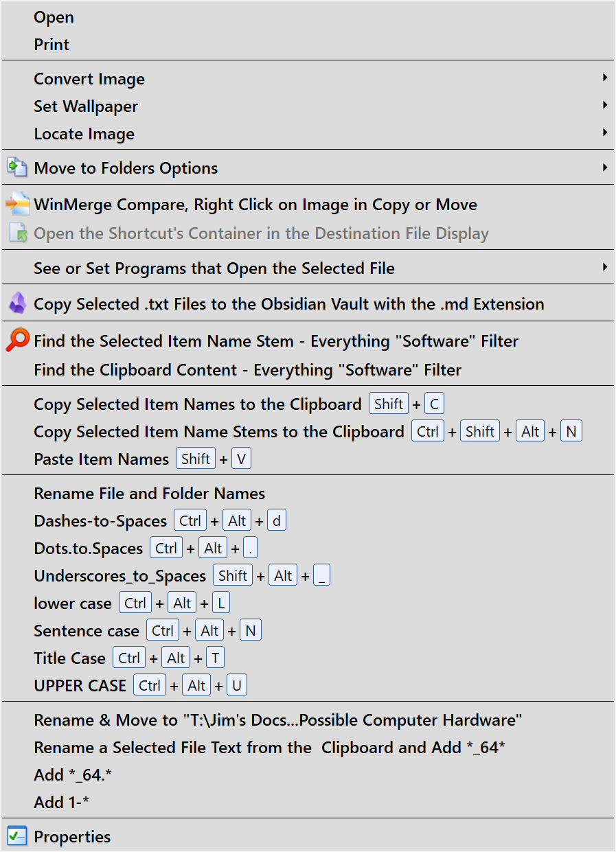Click Copy Selected Item Name Stems entry
The image size is (616, 852).
218,432
